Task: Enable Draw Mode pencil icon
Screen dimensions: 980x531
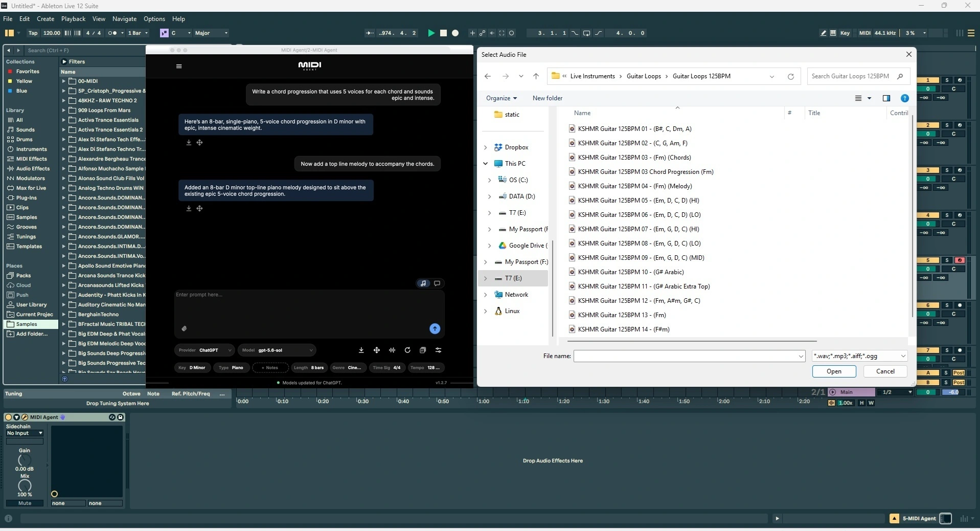Action: pos(823,33)
